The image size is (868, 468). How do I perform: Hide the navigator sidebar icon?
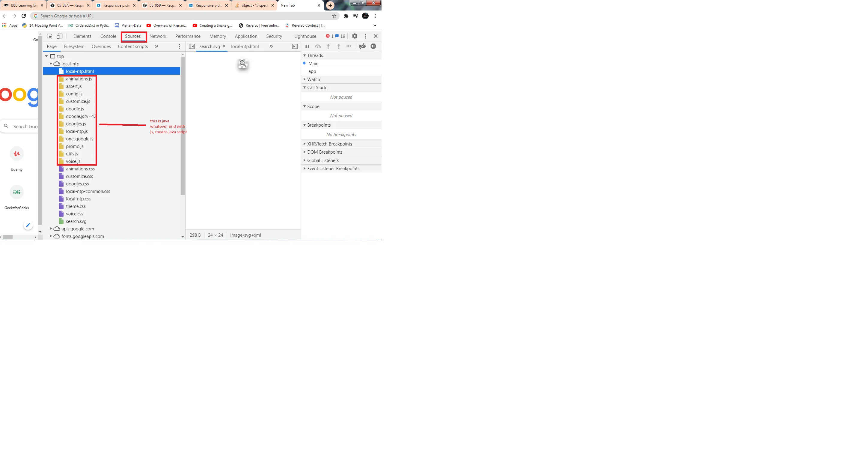click(x=192, y=46)
